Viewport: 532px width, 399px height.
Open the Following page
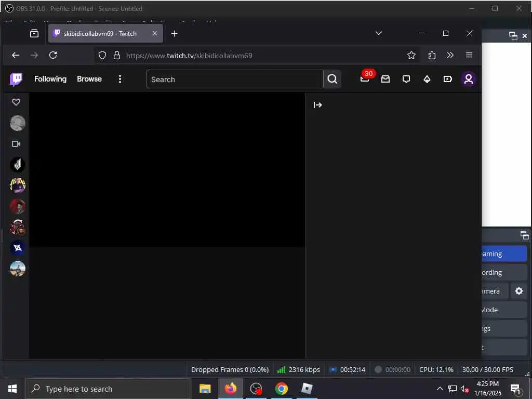click(50, 79)
